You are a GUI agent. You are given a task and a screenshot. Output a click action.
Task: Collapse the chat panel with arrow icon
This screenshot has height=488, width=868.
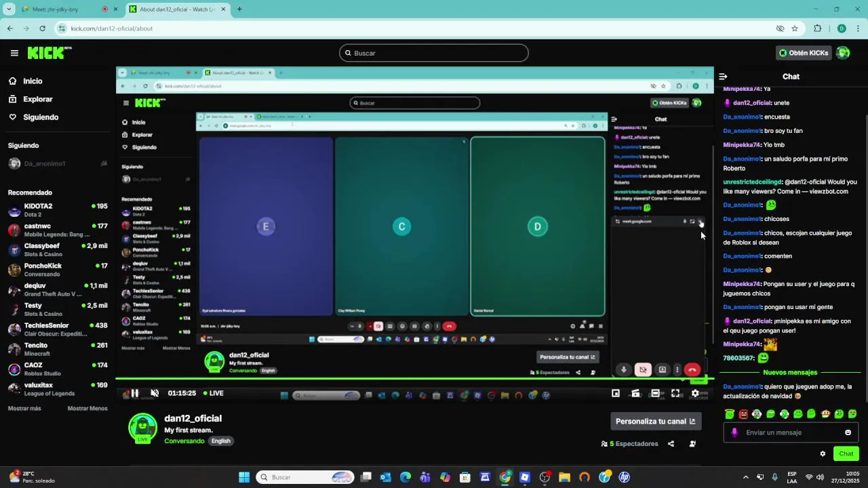(723, 77)
